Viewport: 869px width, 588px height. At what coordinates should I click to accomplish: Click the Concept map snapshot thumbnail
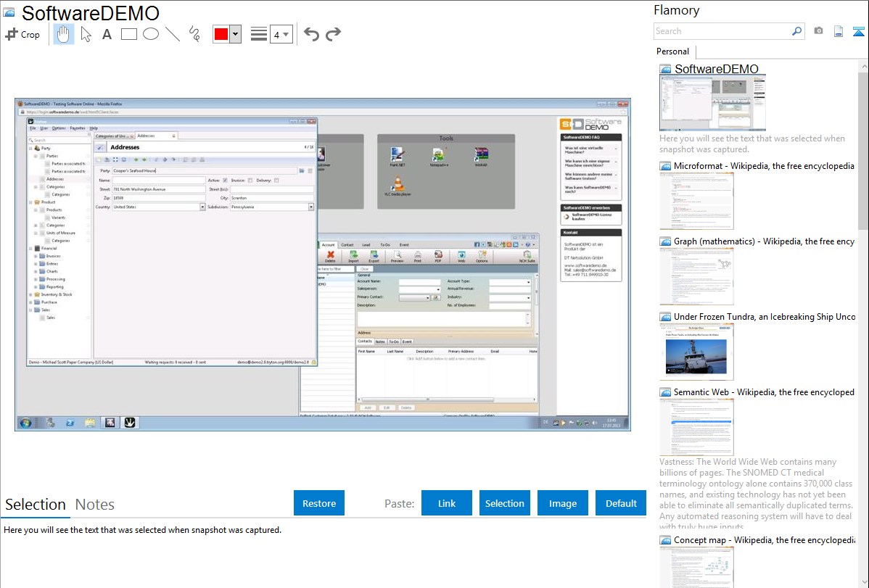pos(696,567)
